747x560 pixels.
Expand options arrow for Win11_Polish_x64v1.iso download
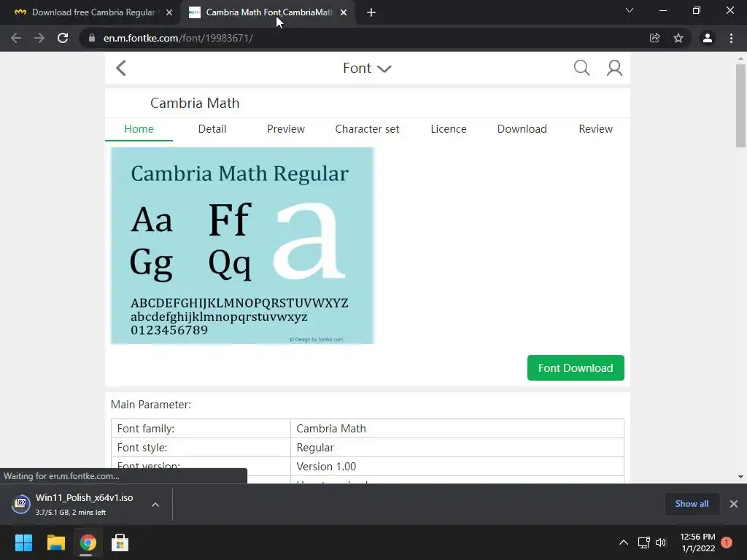click(x=155, y=505)
